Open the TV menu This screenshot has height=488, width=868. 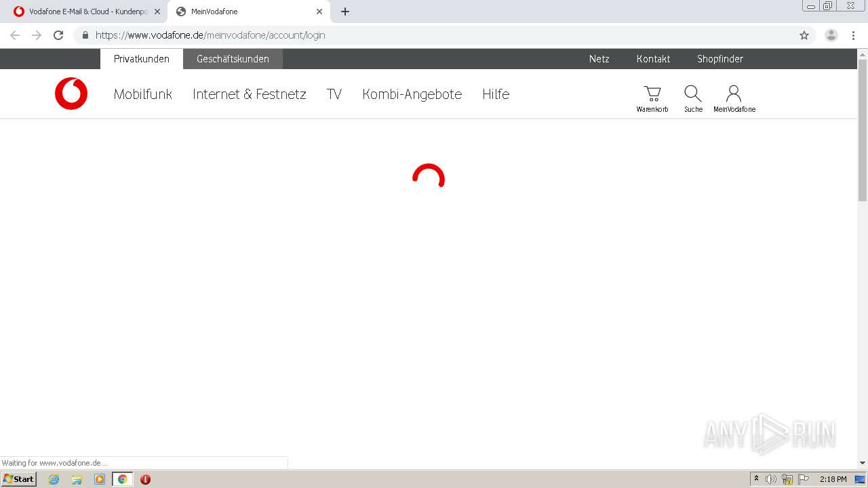[x=334, y=94]
